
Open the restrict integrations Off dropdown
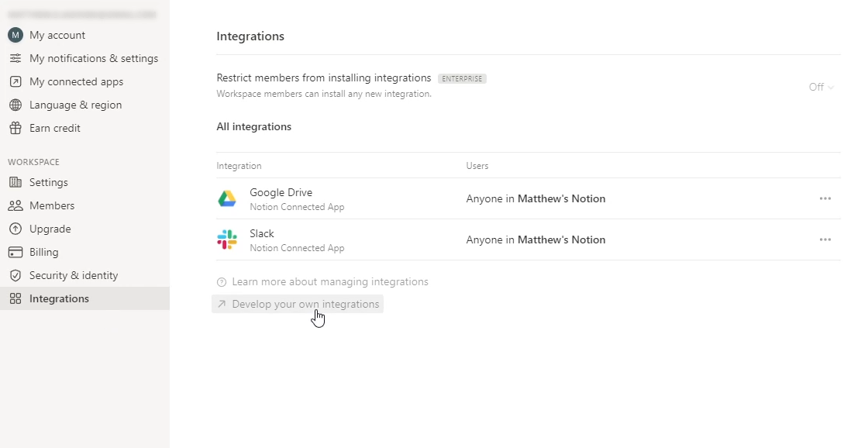point(821,87)
